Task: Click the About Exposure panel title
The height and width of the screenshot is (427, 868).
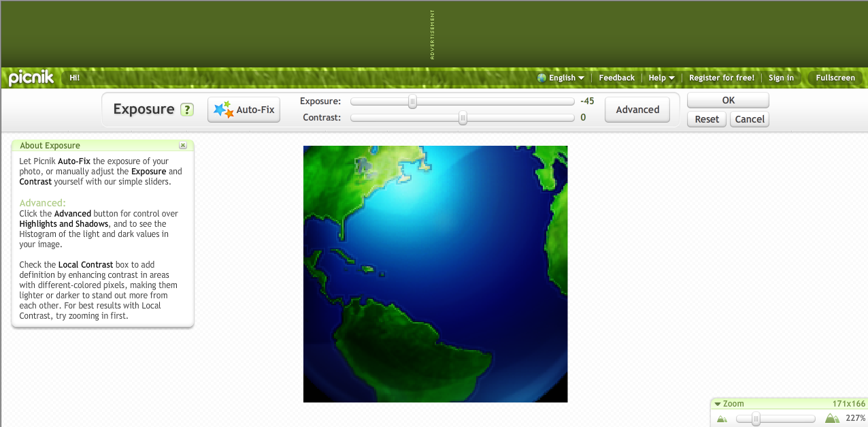Action: tap(50, 146)
